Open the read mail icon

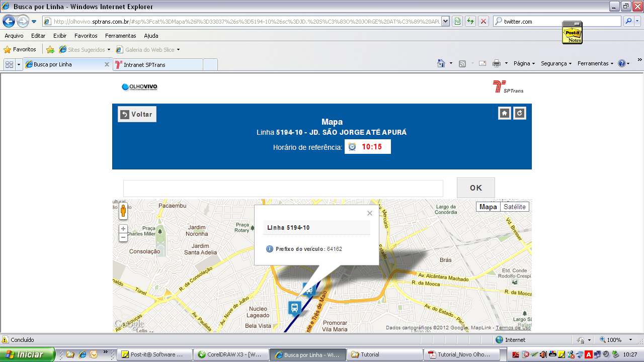click(x=482, y=63)
